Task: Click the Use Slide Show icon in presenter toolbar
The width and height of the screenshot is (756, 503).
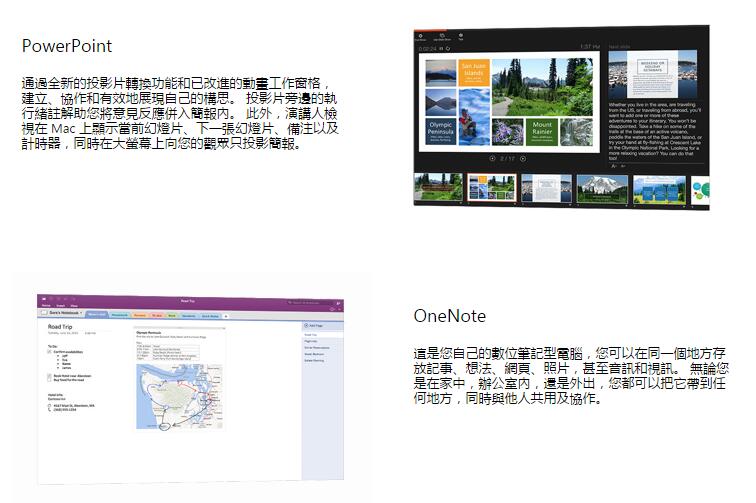Action: tap(442, 37)
